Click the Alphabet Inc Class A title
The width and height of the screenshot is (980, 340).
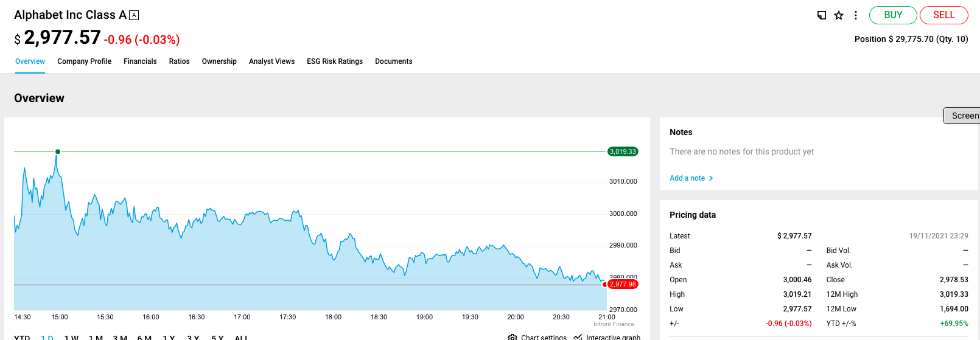point(71,15)
